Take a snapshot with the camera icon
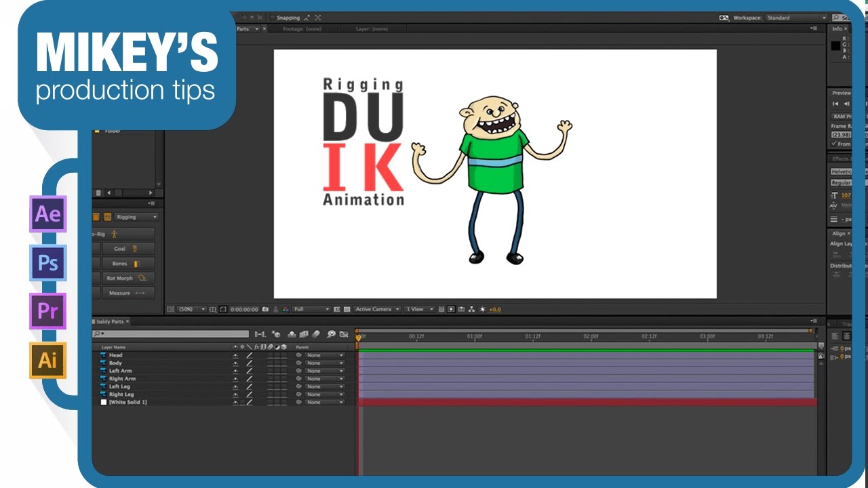 click(265, 309)
